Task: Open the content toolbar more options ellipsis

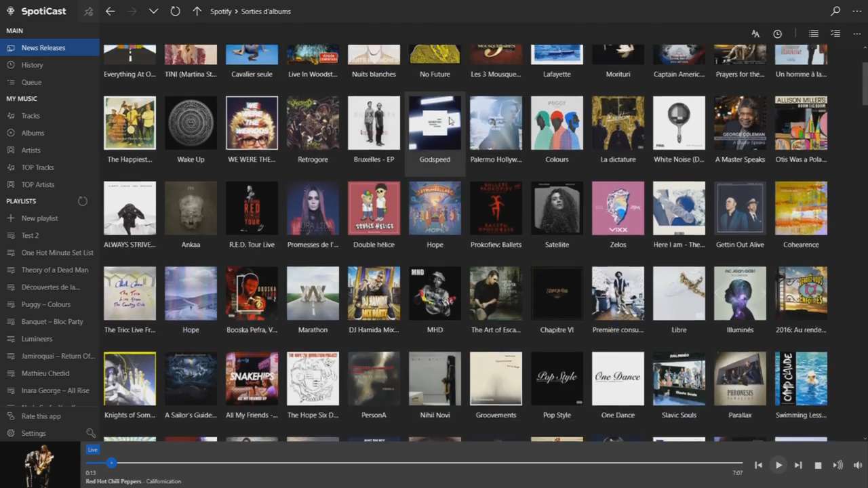Action: (857, 34)
